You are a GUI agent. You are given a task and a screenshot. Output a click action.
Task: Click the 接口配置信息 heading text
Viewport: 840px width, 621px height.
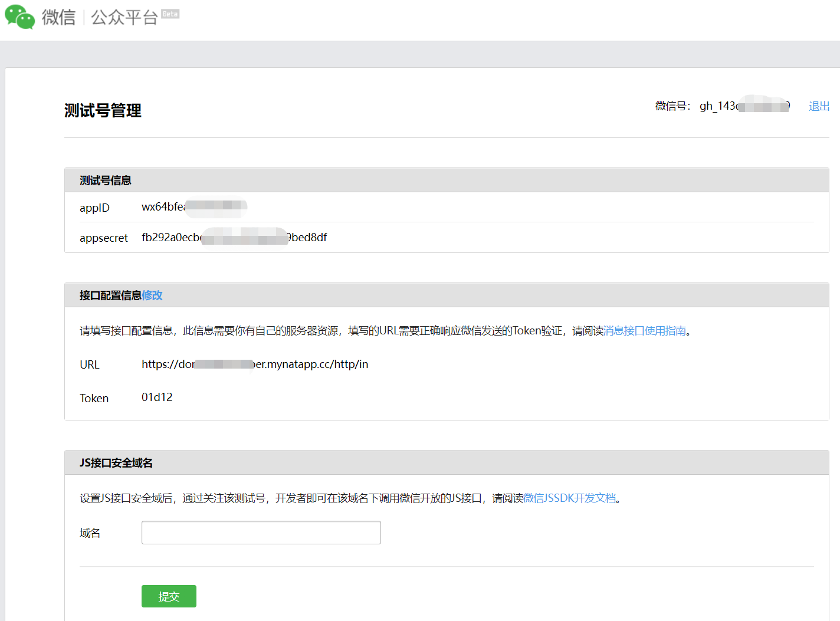tap(110, 295)
